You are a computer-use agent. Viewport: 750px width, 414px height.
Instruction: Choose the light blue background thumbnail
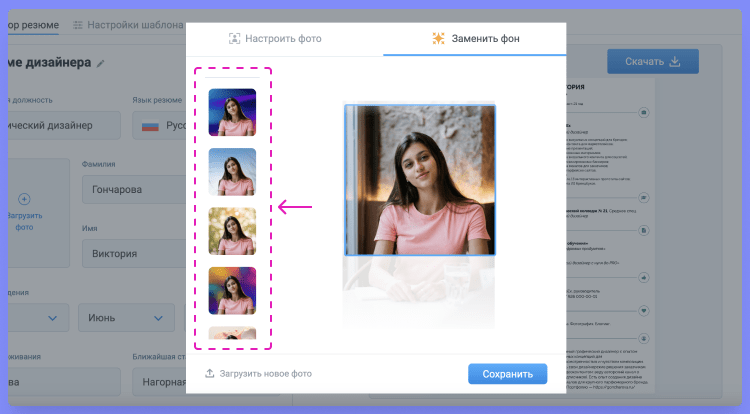point(232,171)
